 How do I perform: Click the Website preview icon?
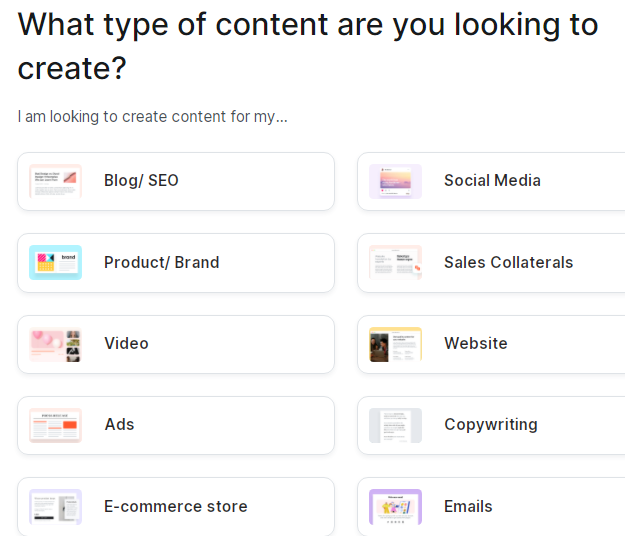pos(395,344)
